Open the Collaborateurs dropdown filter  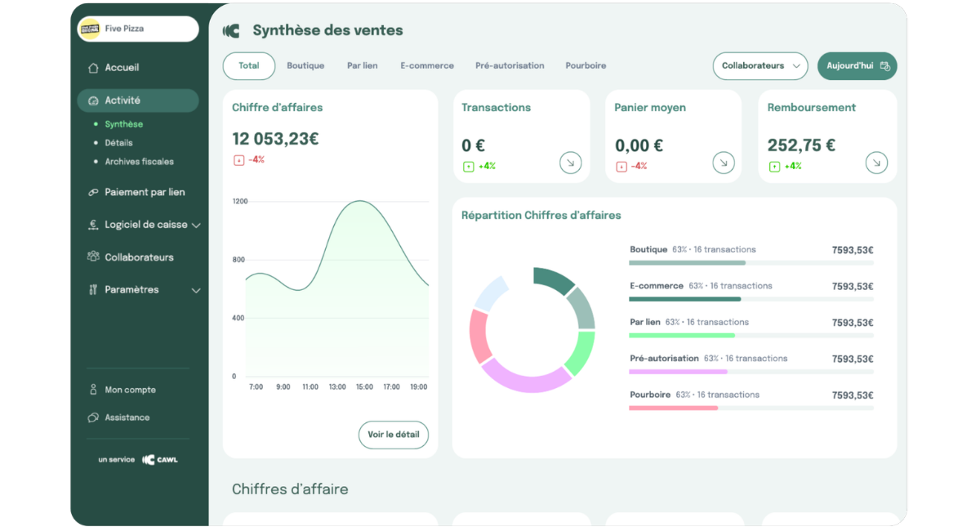(760, 66)
